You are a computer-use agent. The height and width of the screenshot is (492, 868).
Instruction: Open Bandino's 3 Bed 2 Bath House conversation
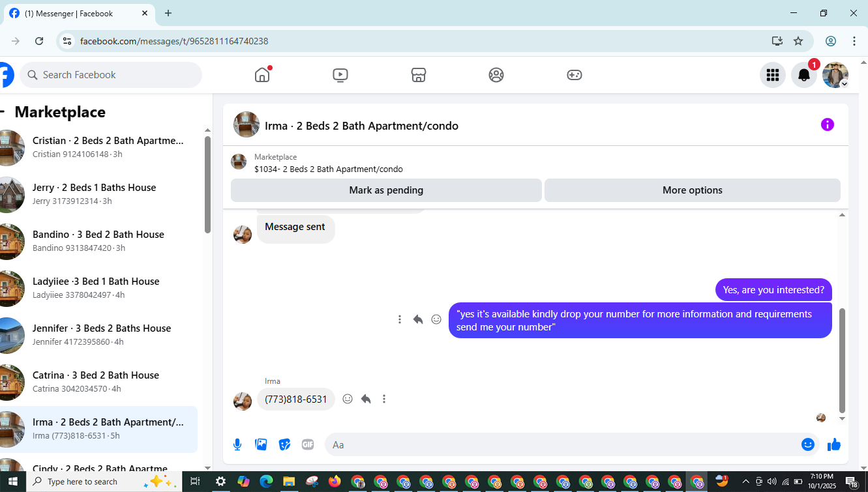pyautogui.click(x=99, y=241)
